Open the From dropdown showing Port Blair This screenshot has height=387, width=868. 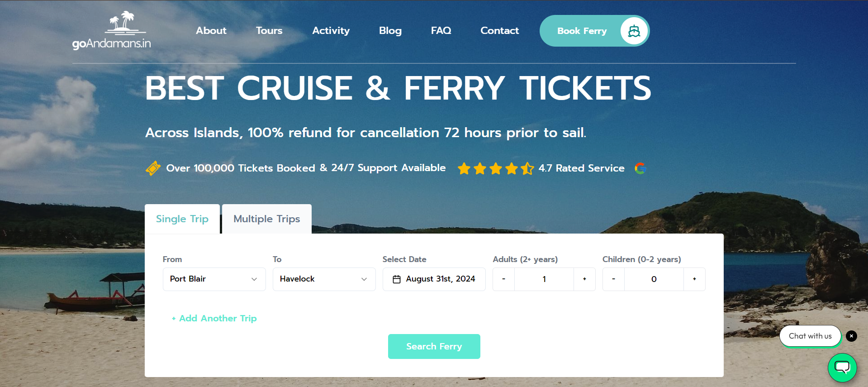pos(214,279)
